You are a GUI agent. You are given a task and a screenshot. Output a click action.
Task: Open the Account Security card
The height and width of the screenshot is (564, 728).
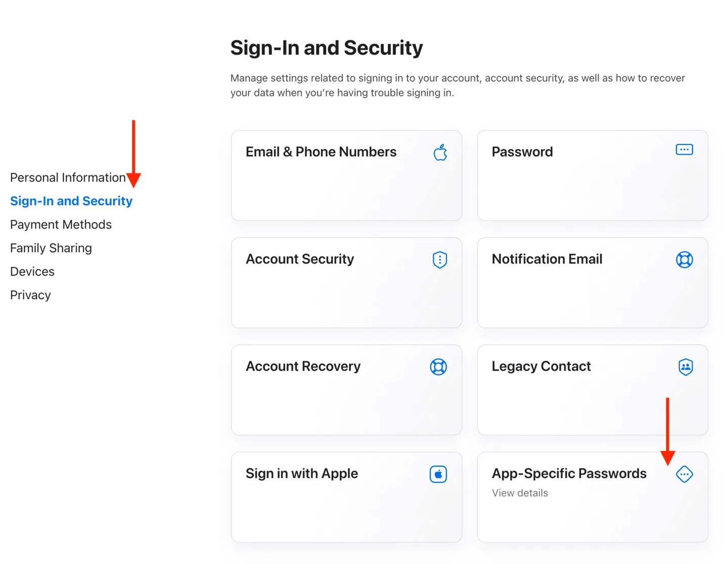[346, 283]
